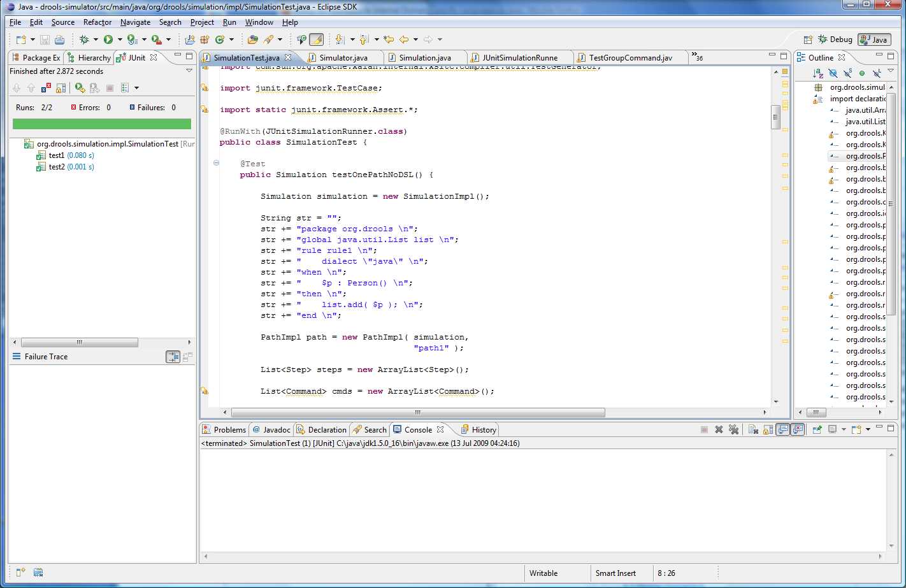Open the Run button dropdown arrow

pos(119,39)
